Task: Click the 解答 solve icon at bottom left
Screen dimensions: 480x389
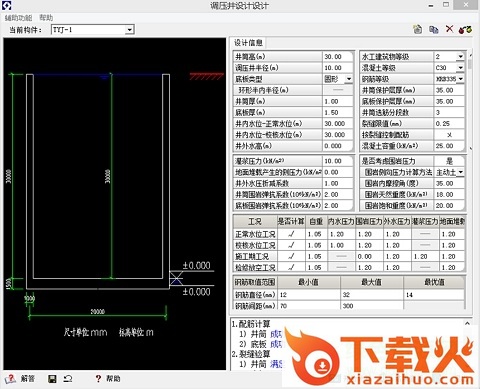Action: tap(10, 379)
